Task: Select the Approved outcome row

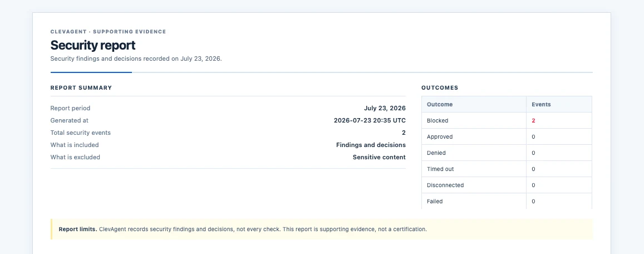Action: click(x=507, y=136)
